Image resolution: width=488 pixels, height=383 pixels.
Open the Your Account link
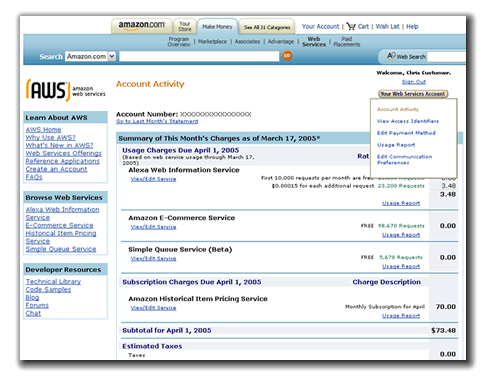(x=320, y=26)
